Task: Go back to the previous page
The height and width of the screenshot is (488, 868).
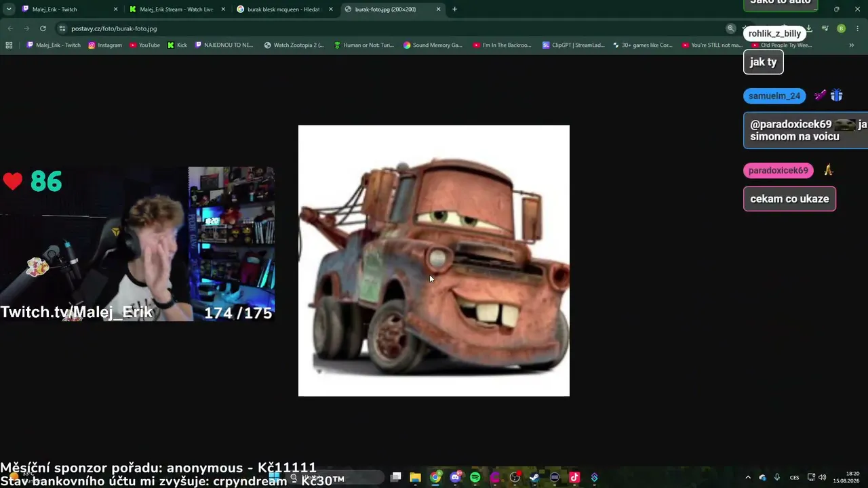Action: click(10, 28)
